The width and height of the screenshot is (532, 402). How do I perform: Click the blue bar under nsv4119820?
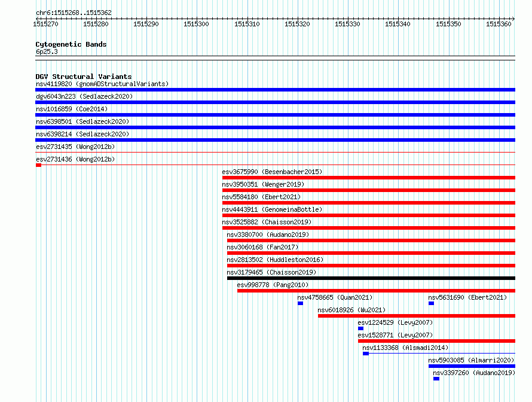point(275,90)
